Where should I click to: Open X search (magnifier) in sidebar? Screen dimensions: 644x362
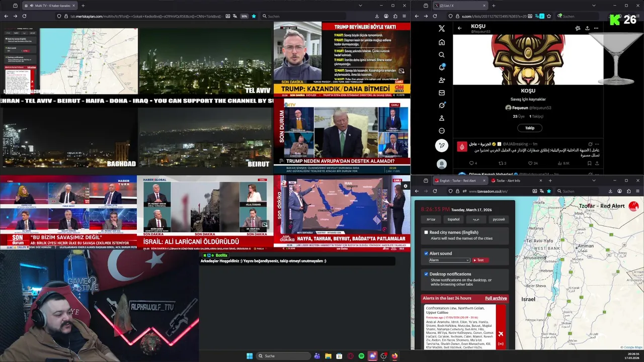coord(442,55)
